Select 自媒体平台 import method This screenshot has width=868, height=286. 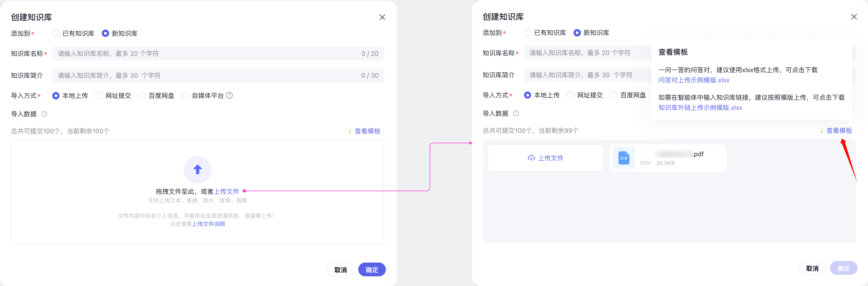pyautogui.click(x=185, y=96)
